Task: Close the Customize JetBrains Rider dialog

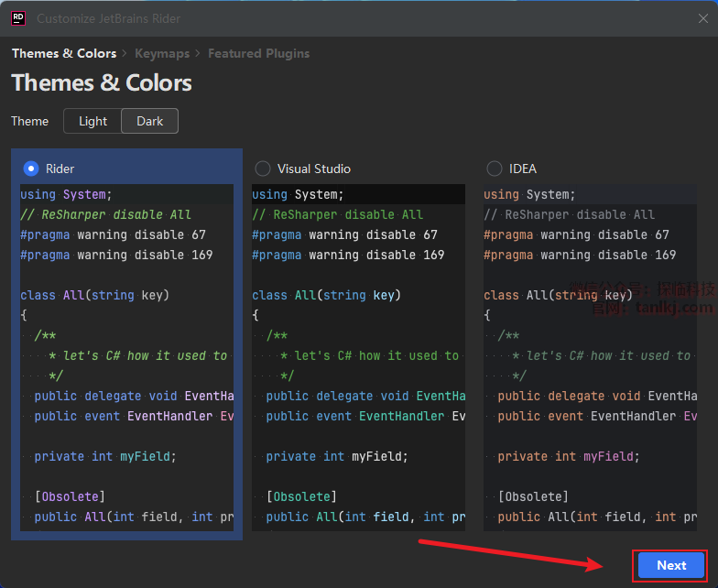Action: [702, 18]
